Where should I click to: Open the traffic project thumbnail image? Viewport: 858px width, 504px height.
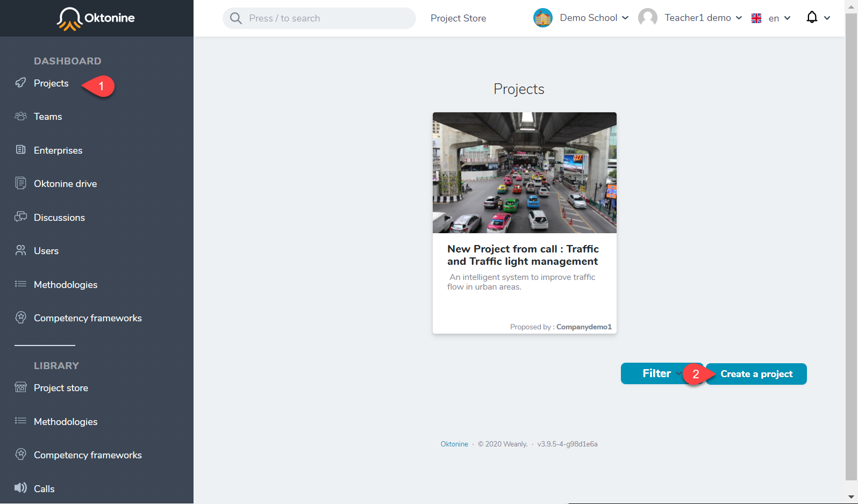pyautogui.click(x=525, y=172)
